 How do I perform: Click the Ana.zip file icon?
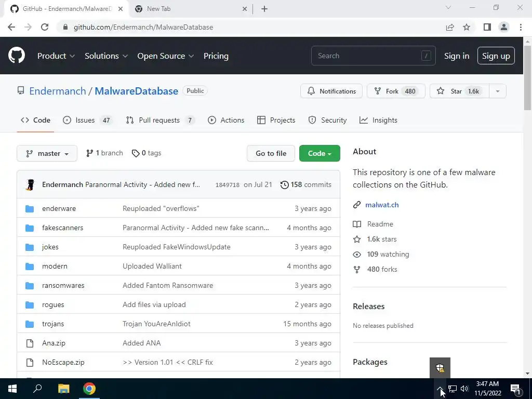(x=30, y=343)
